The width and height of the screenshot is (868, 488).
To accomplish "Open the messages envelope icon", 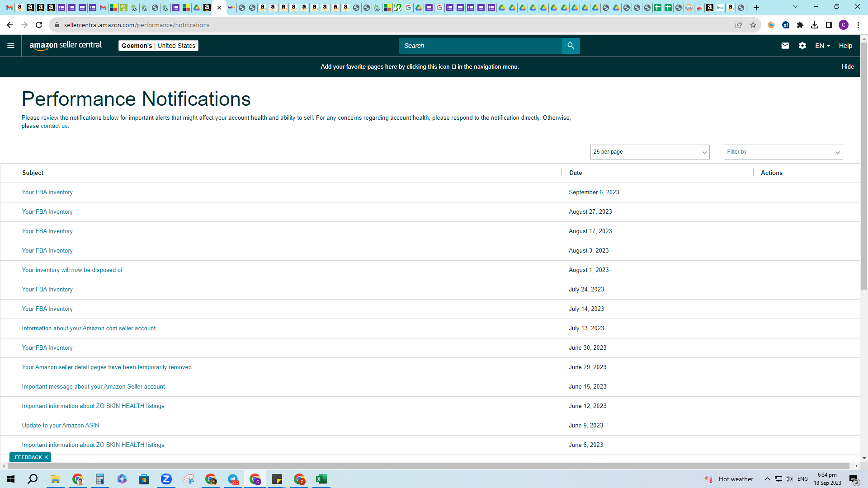I will pos(785,46).
